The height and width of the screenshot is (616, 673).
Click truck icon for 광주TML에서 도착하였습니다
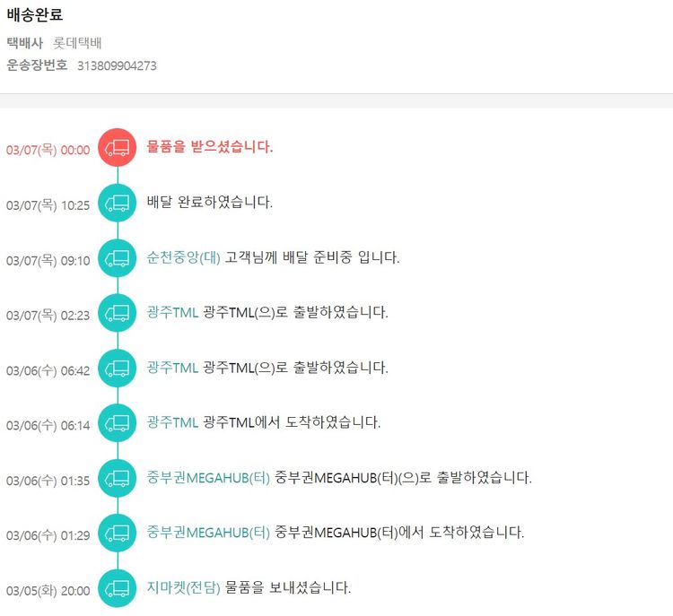117,423
